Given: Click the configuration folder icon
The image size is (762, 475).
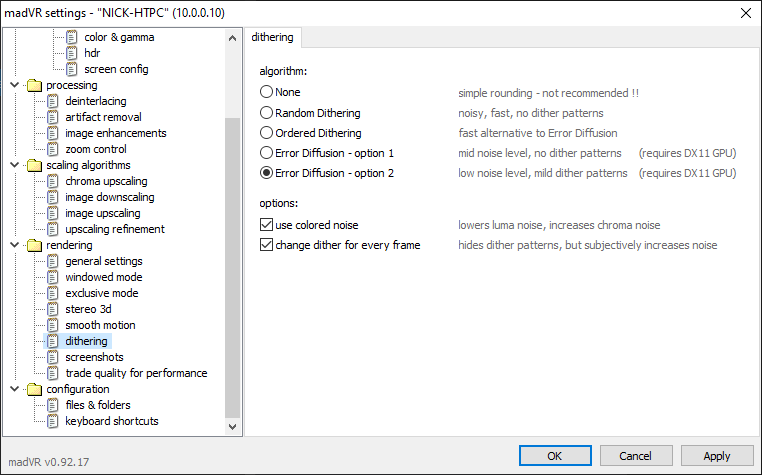Looking at the screenshot, I should 34,389.
